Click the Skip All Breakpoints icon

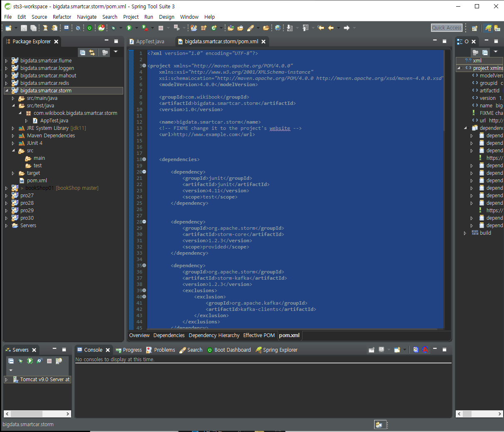coord(78,28)
